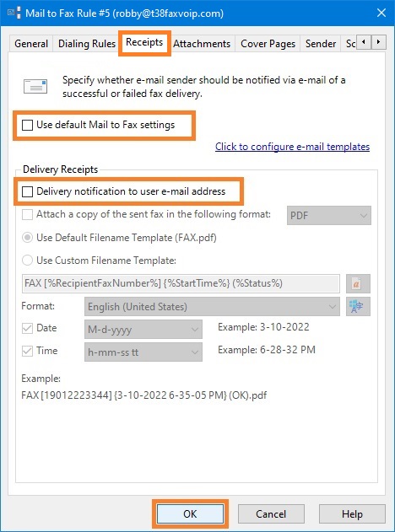The image size is (395, 532).
Task: Select Use Custom Filename Template option
Action: tap(27, 261)
